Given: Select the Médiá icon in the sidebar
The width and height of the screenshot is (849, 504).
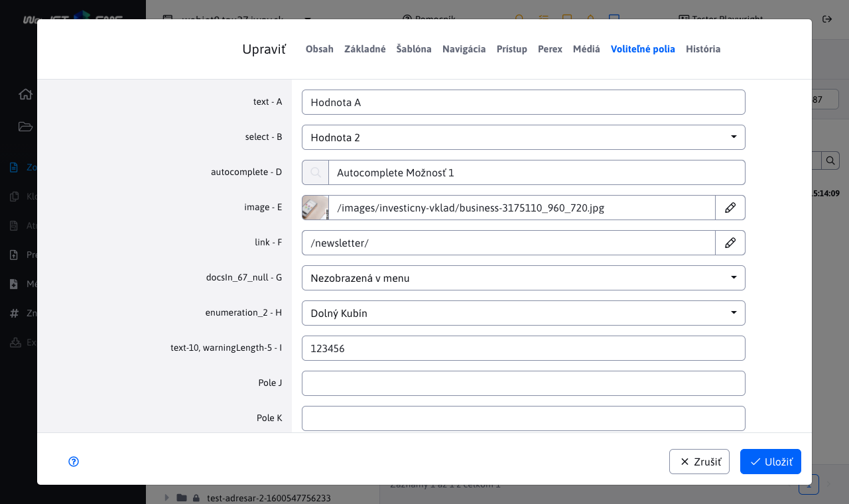Looking at the screenshot, I should tap(14, 284).
